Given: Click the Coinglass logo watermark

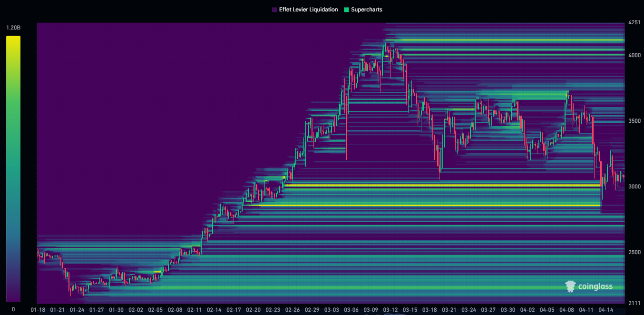Looking at the screenshot, I should 589,286.
